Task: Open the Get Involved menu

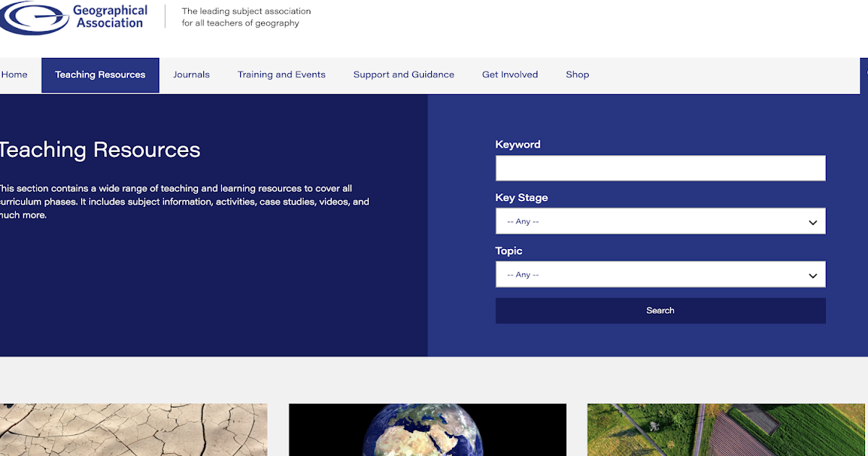Action: (510, 75)
